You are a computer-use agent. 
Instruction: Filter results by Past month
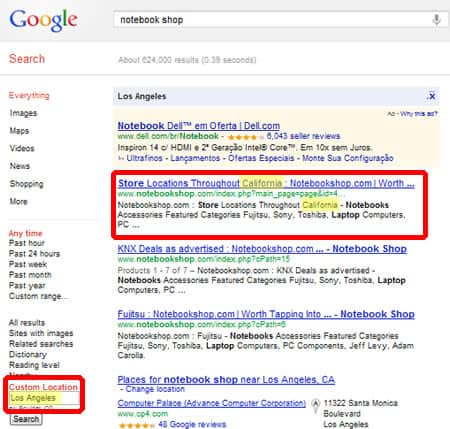[x=30, y=275]
